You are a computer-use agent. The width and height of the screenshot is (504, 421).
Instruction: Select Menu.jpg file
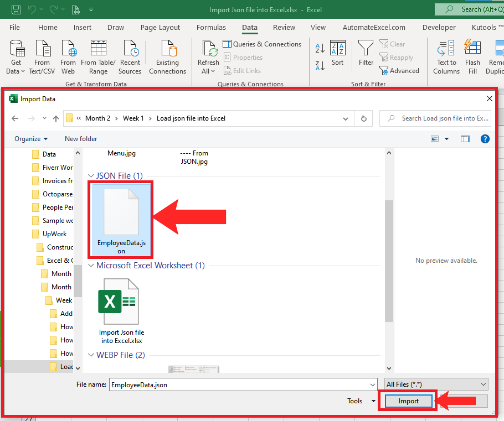click(x=121, y=153)
